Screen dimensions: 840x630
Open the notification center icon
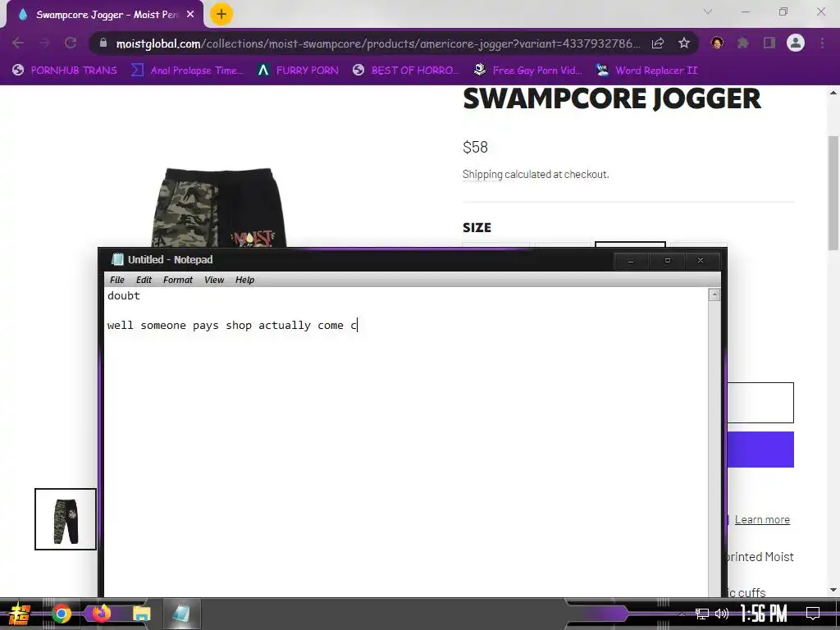[x=813, y=614]
